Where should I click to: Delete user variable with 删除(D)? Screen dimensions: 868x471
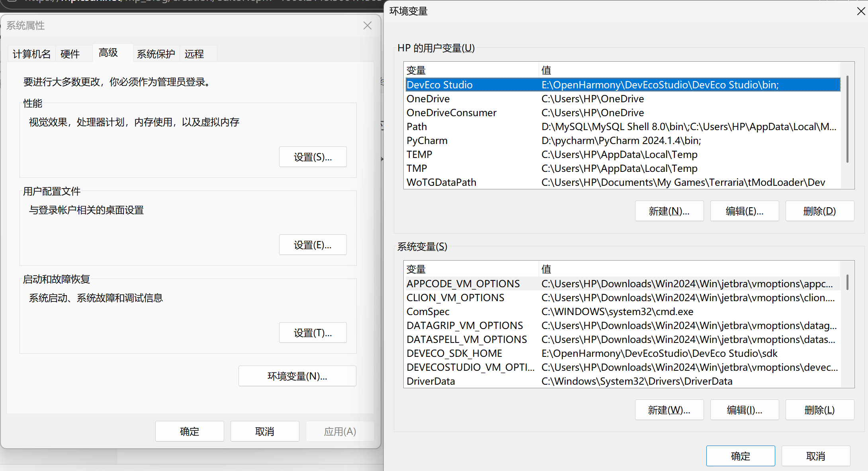[819, 211]
